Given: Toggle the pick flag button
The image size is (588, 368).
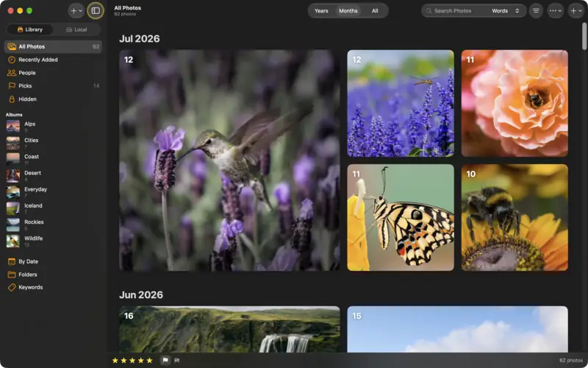Looking at the screenshot, I should coord(165,361).
